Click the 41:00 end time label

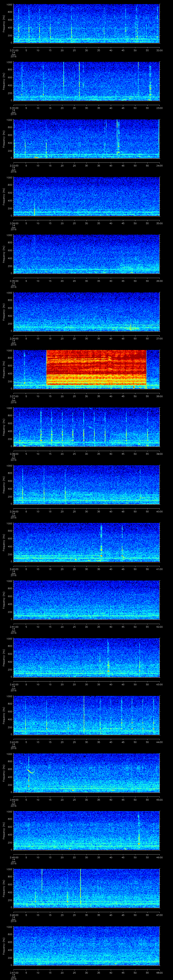point(159,569)
